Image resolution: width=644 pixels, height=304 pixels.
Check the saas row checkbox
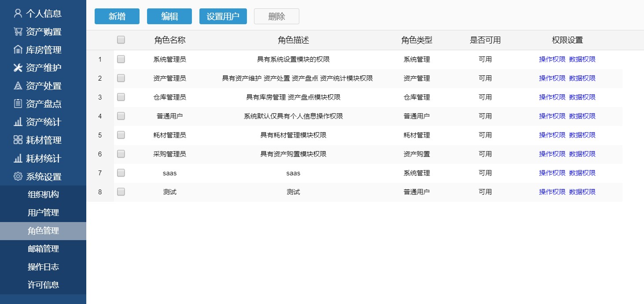click(x=121, y=173)
